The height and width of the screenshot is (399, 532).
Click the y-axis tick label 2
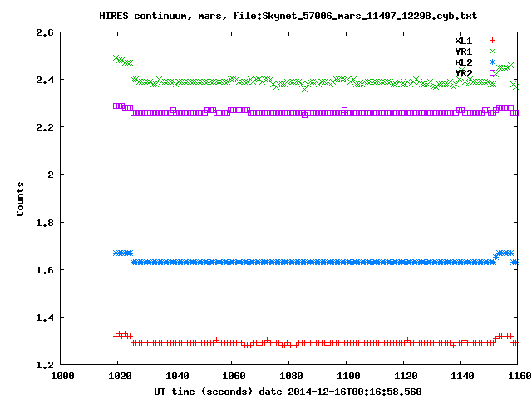pyautogui.click(x=51, y=175)
